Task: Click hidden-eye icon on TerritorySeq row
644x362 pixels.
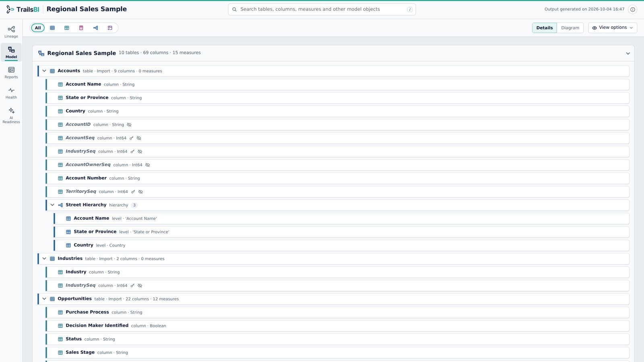Action: [140, 192]
